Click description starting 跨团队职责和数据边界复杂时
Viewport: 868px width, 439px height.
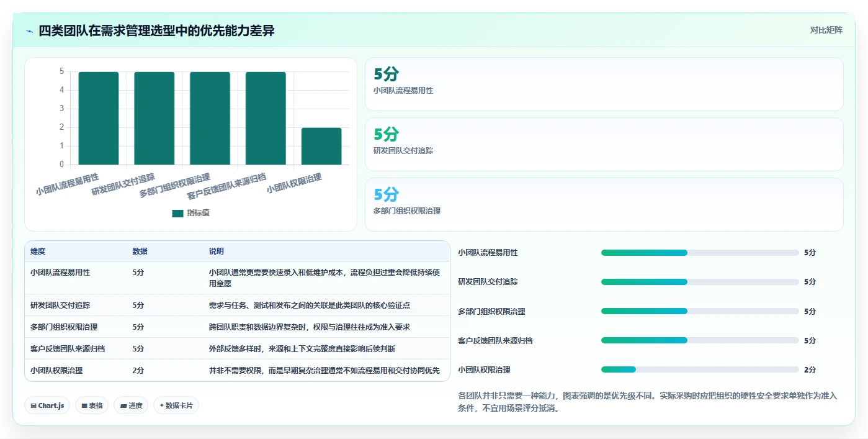310,327
